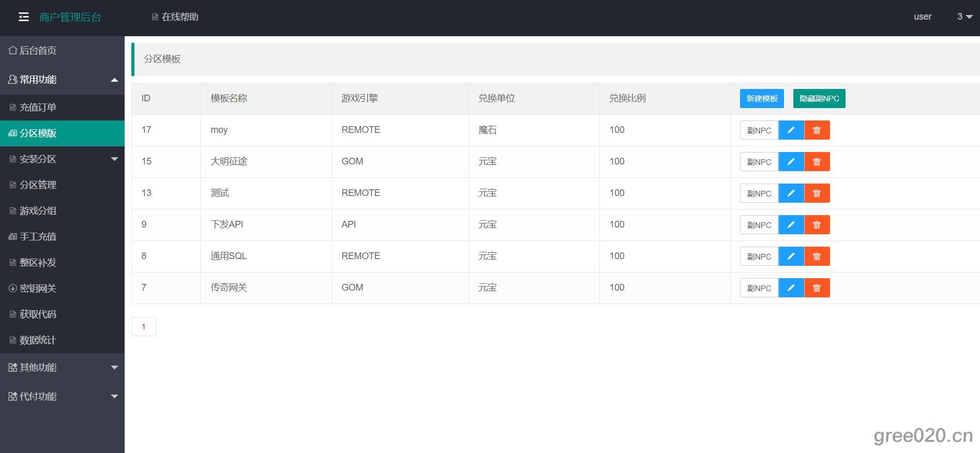The image size is (980, 453).
Task: Click edit pencil icon for 测试 row
Action: click(x=791, y=193)
